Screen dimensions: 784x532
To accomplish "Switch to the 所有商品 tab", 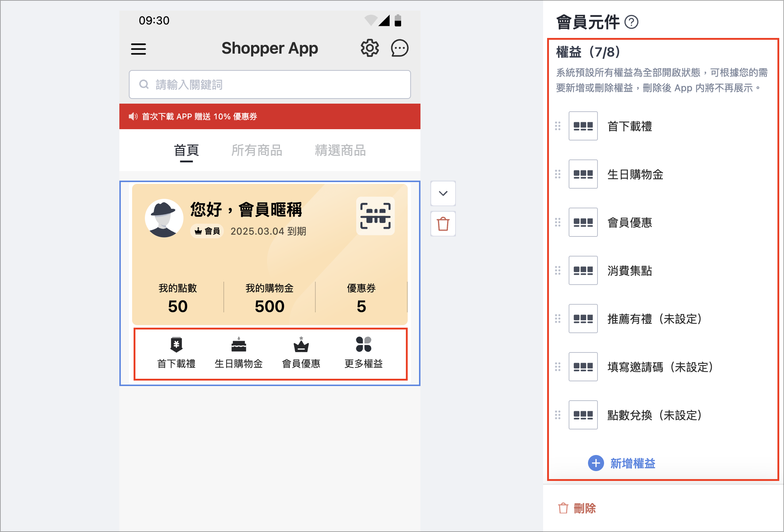I will tap(257, 150).
